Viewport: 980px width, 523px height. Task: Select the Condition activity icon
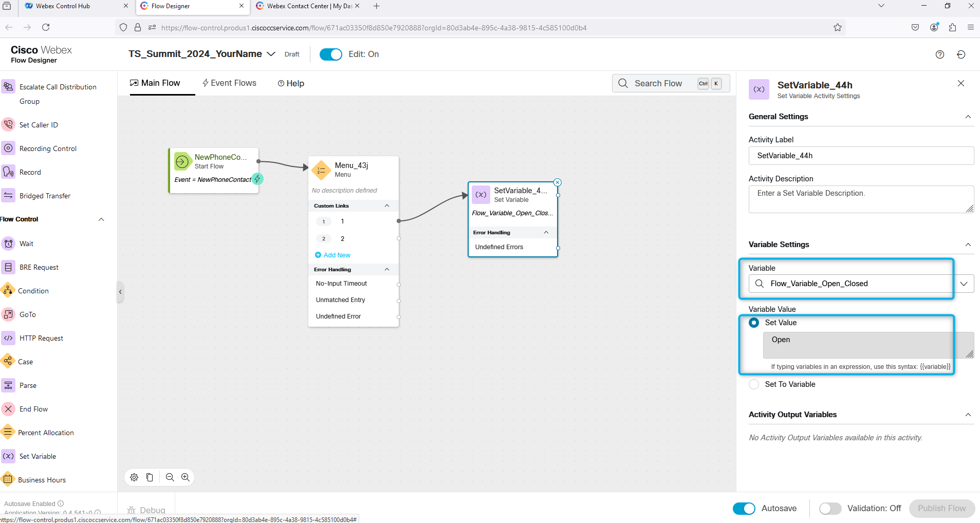point(8,290)
